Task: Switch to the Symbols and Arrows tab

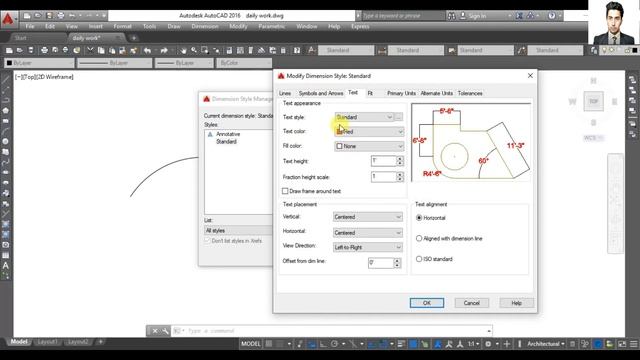Action: point(321,93)
